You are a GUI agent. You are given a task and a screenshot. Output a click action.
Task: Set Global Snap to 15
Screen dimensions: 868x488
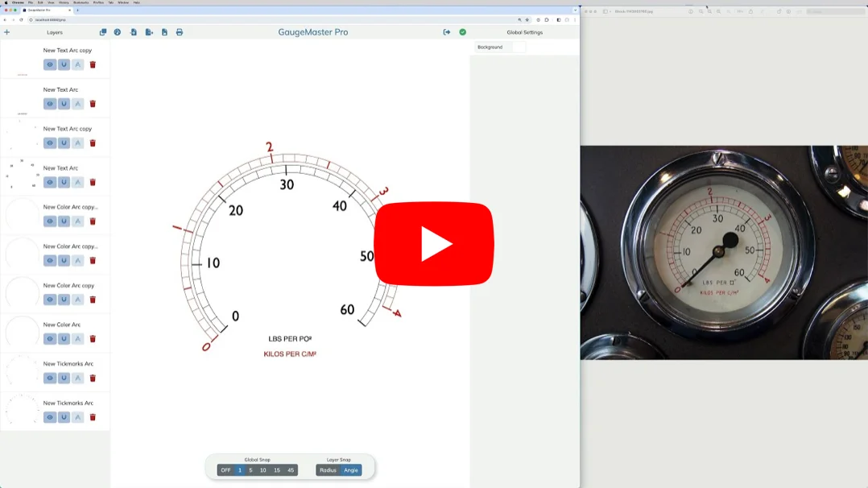click(x=277, y=470)
